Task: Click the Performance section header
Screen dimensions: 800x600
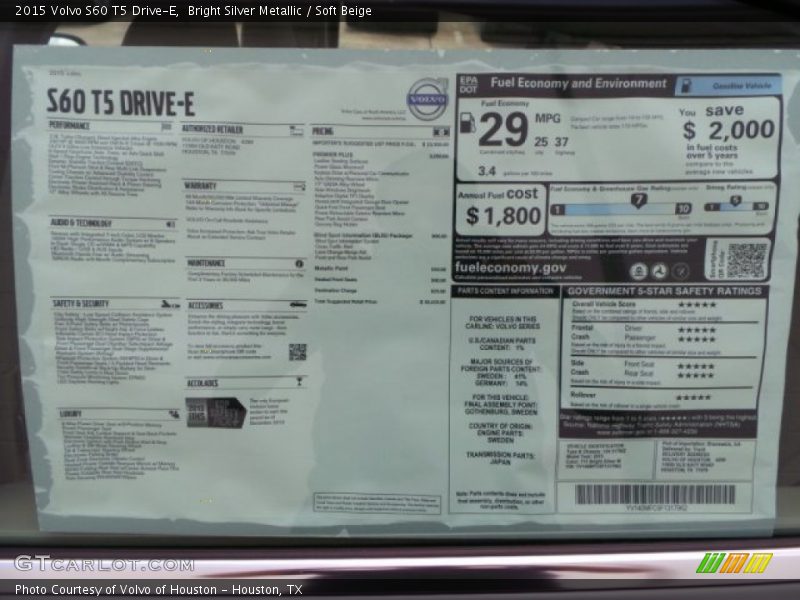Action: pyautogui.click(x=69, y=125)
